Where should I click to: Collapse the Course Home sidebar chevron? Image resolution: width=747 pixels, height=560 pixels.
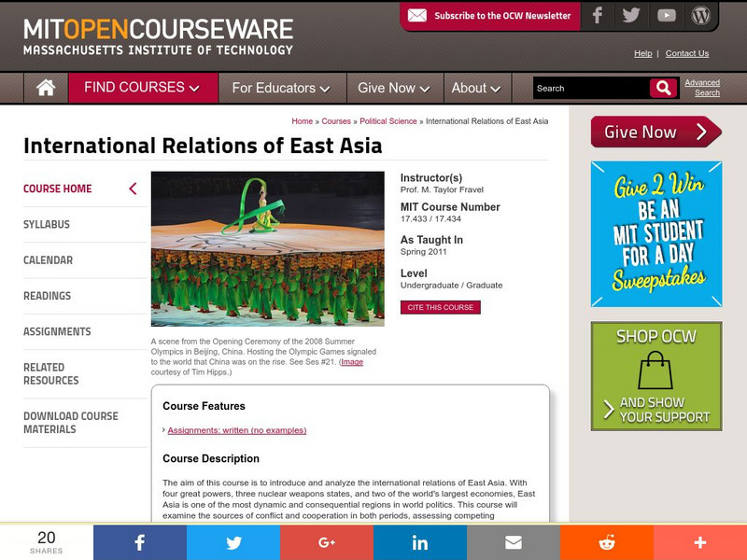coord(133,189)
